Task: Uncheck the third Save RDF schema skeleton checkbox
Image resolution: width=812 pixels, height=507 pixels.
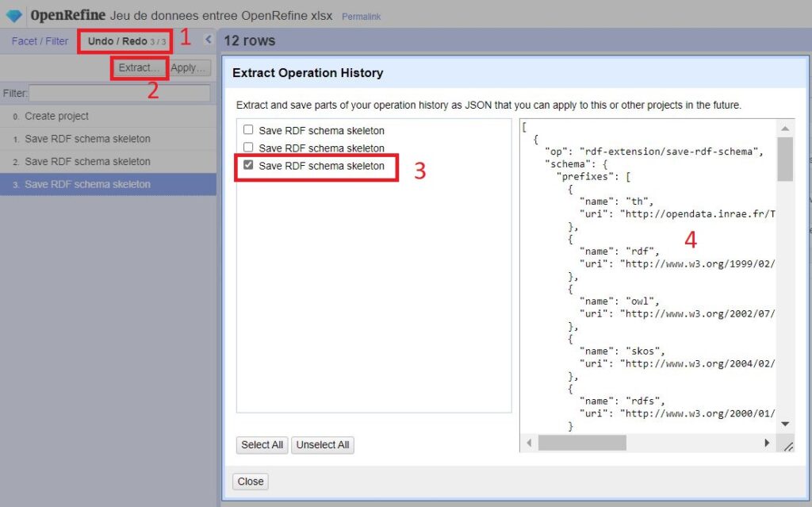Action: click(x=249, y=166)
